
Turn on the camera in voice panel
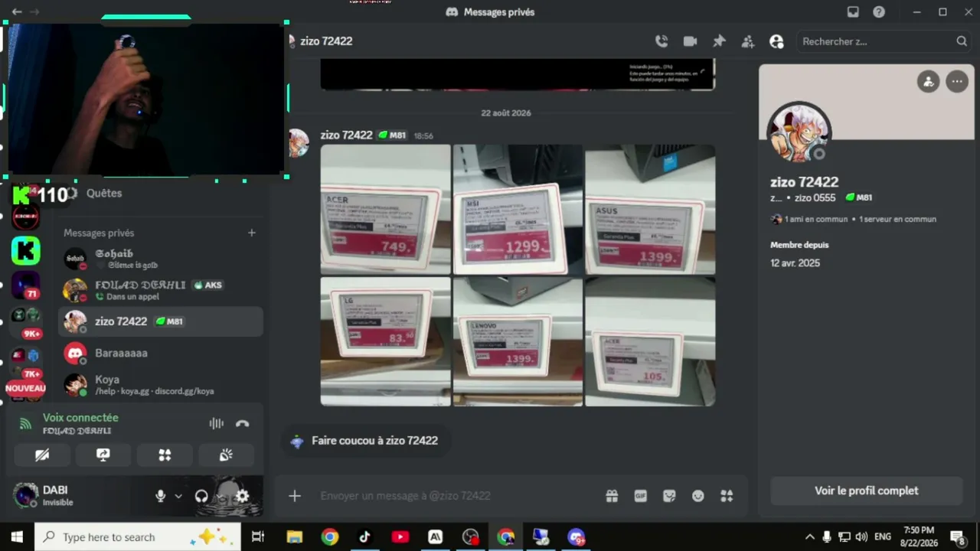click(42, 455)
